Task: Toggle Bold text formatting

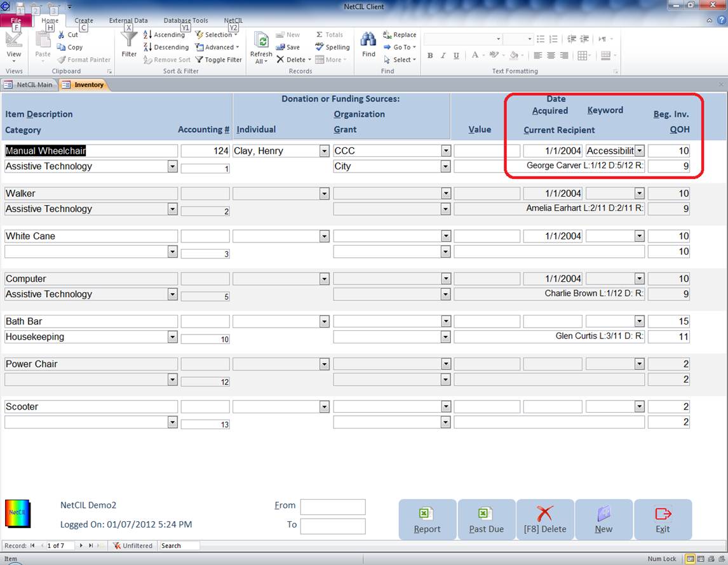Action: point(430,56)
